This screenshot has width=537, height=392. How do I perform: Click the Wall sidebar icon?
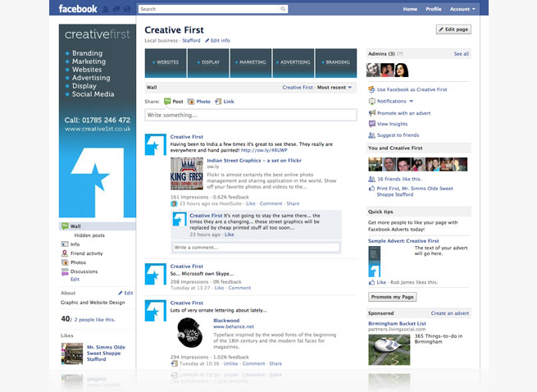tap(65, 226)
